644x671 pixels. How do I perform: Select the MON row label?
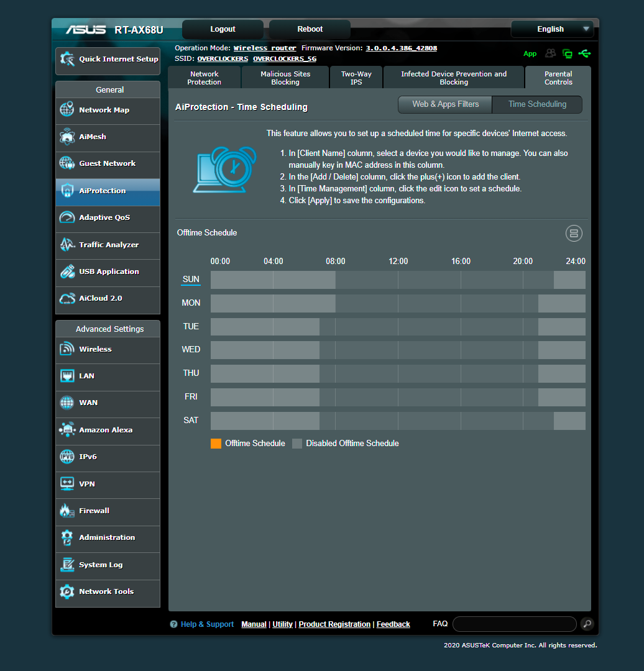click(x=191, y=303)
